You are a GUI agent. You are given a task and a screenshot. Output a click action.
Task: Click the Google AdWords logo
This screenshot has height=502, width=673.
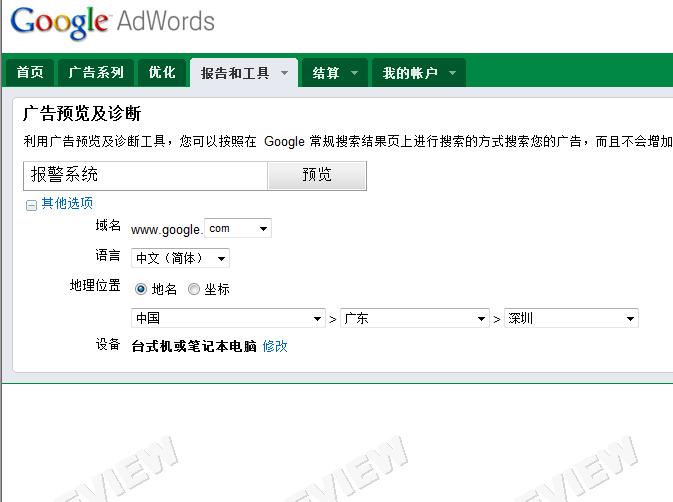coord(112,22)
